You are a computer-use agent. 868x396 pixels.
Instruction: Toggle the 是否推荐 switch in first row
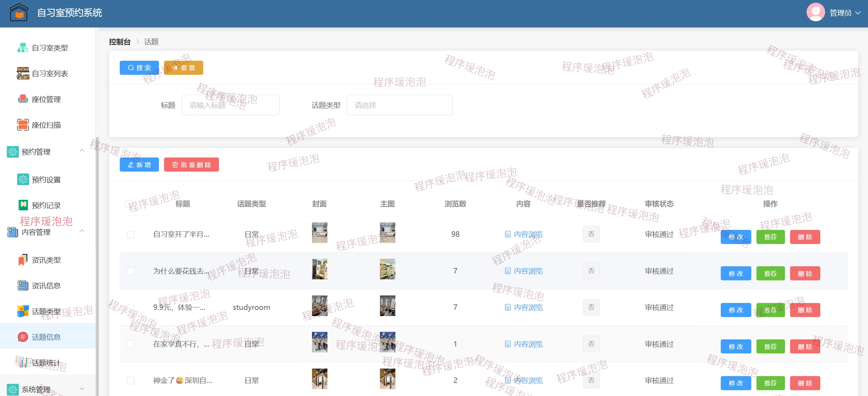point(591,234)
